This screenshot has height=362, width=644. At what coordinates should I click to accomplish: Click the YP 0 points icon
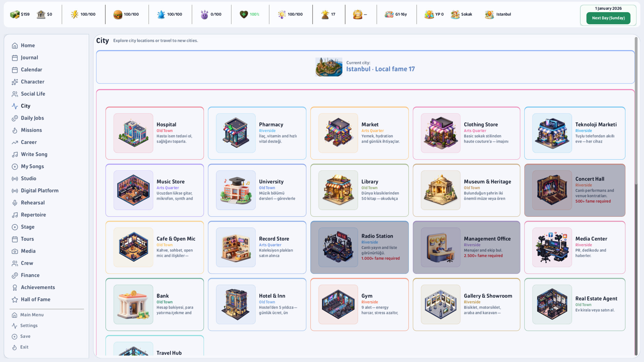pos(429,14)
